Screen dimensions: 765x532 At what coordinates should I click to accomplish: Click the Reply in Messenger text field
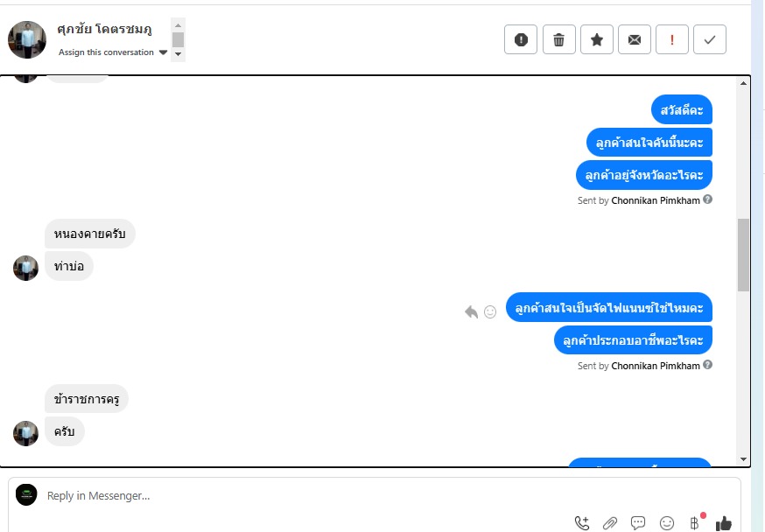pyautogui.click(x=303, y=495)
